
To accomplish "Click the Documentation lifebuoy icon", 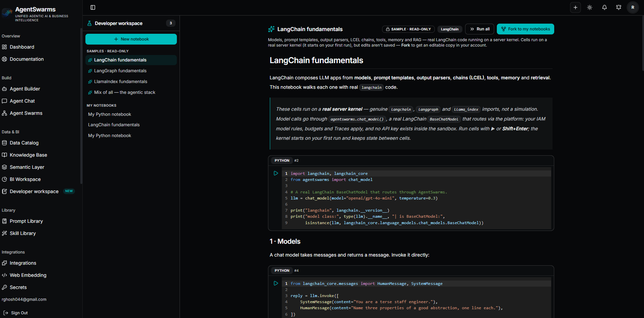I will (x=4, y=59).
